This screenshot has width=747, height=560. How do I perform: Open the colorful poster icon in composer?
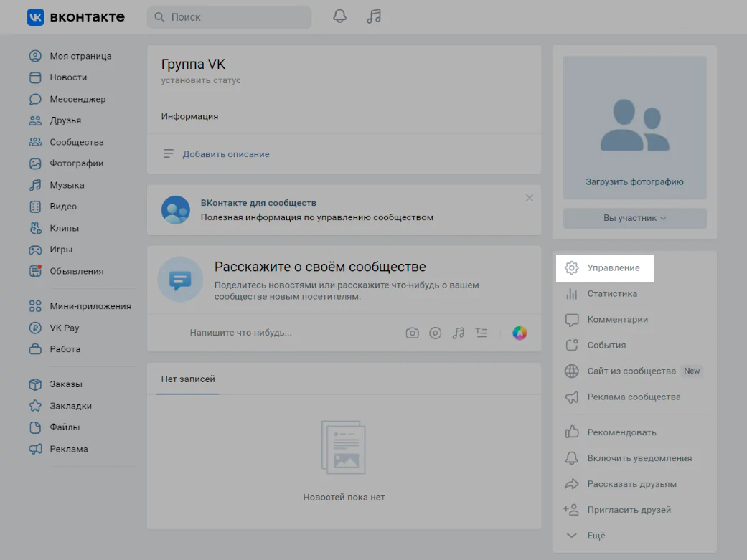[520, 333]
